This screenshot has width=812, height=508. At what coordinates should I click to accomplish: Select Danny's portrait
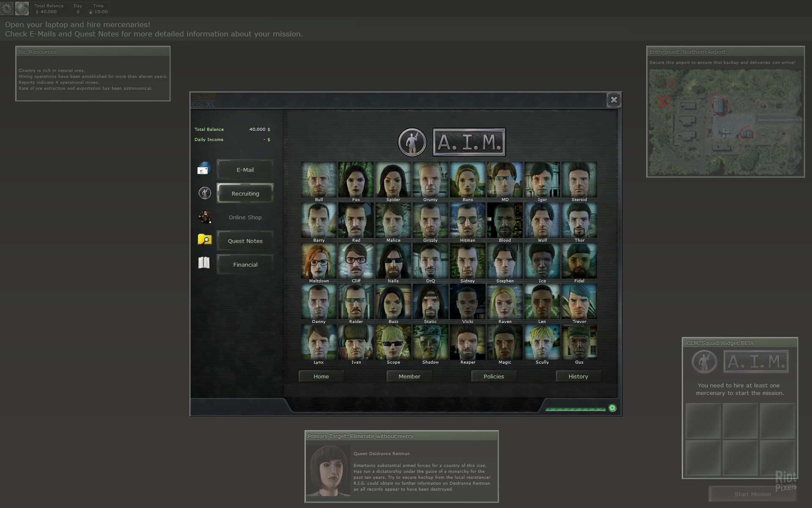point(319,301)
